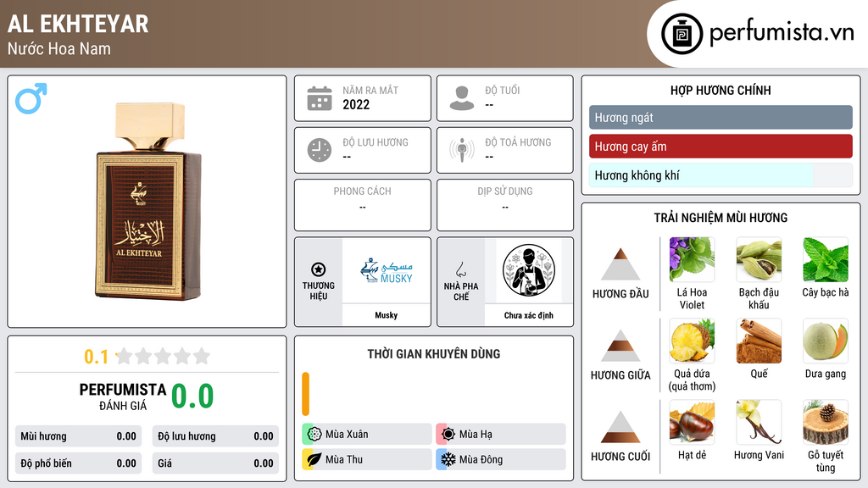Screen dimensions: 868x488
Task: Click the Độ phổ biến 0.00 score row
Action: 78,463
